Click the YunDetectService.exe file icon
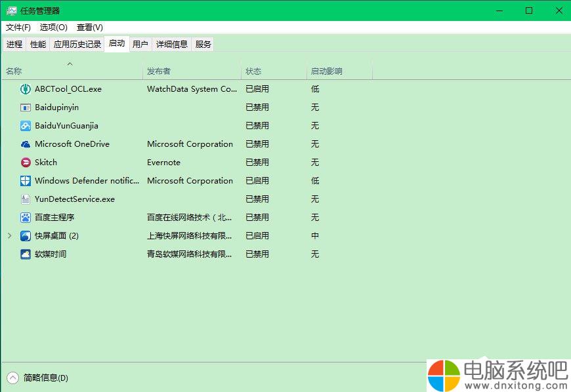The image size is (571, 392). click(x=26, y=199)
